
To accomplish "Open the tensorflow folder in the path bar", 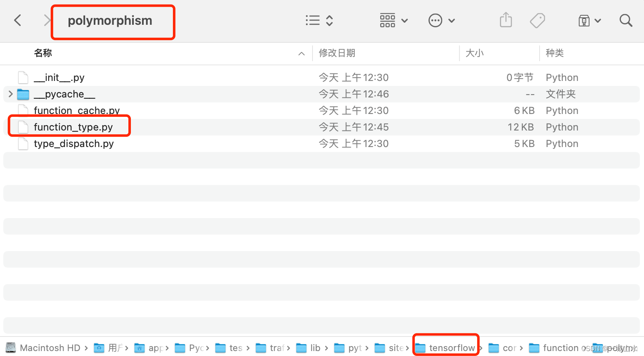I will (x=446, y=347).
